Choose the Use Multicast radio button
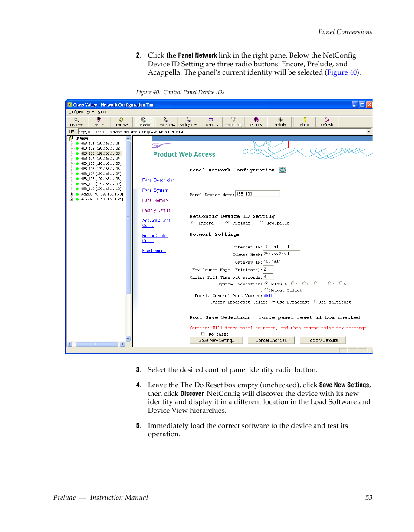Image resolution: width=414 pixels, height=532 pixels. (x=315, y=301)
